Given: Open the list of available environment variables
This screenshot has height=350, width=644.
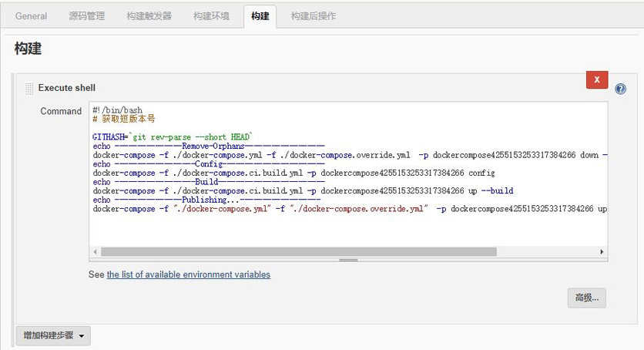Looking at the screenshot, I should point(188,274).
